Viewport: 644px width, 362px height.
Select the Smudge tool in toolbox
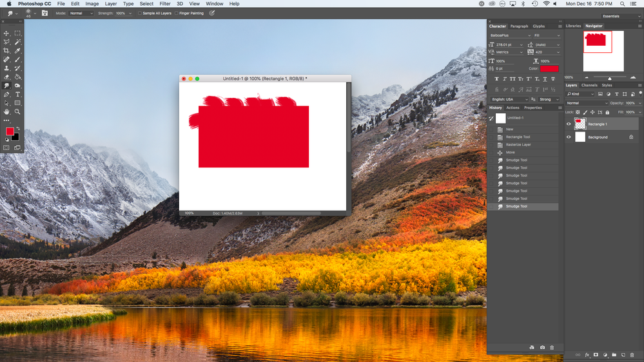tap(6, 86)
